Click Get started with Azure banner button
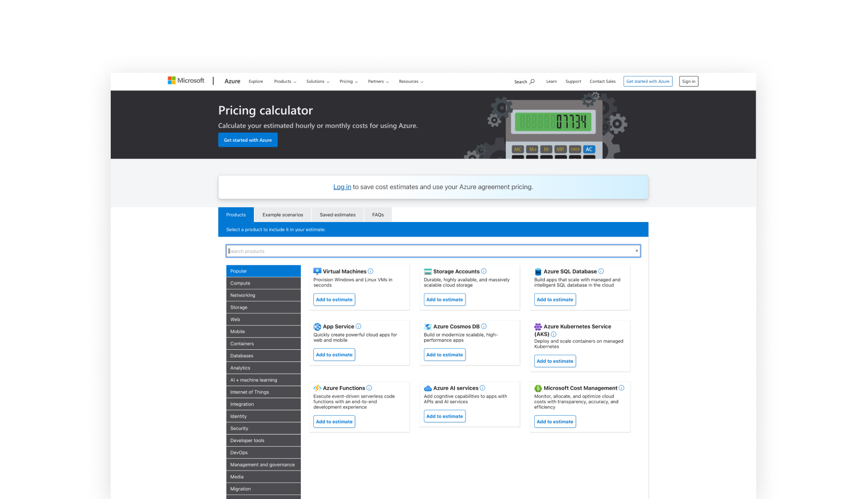This screenshot has width=868, height=499. click(x=248, y=140)
